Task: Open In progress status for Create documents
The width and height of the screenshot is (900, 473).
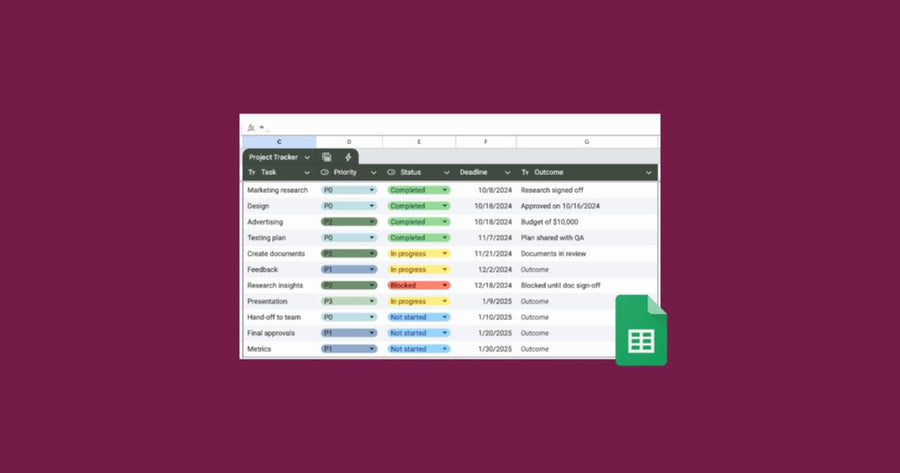Action: click(418, 254)
